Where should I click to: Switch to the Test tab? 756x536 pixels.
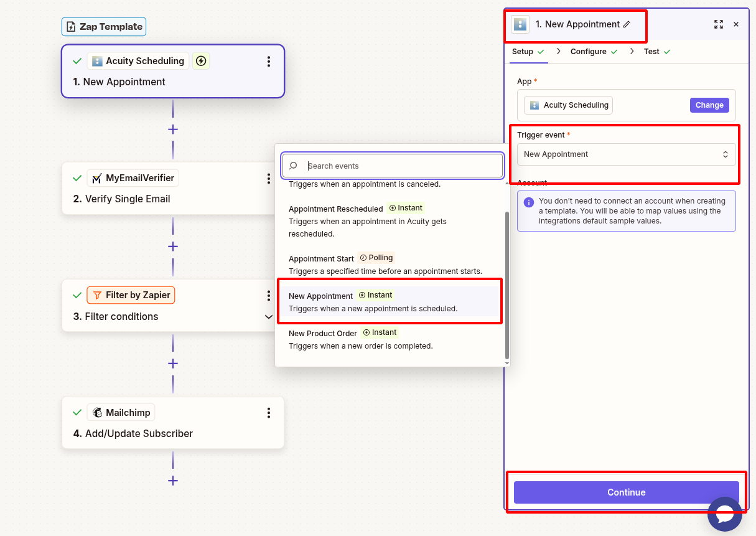pos(651,52)
